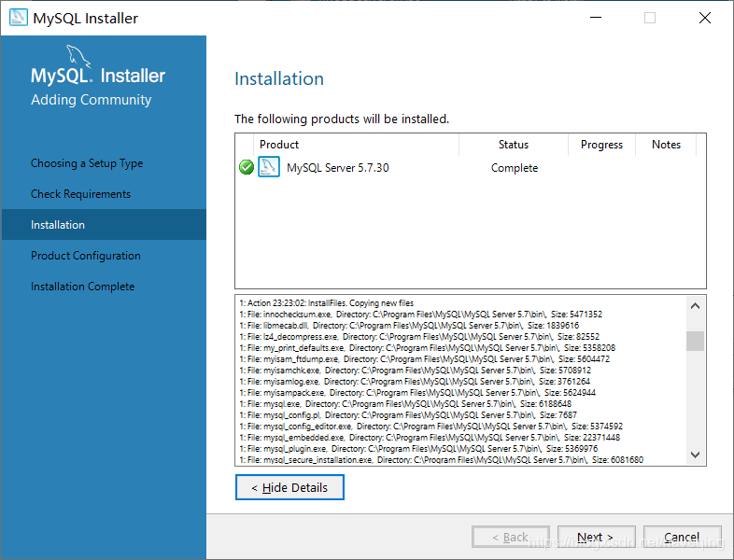Image resolution: width=734 pixels, height=560 pixels.
Task: Click the log scrollbar thumb
Action: point(695,341)
